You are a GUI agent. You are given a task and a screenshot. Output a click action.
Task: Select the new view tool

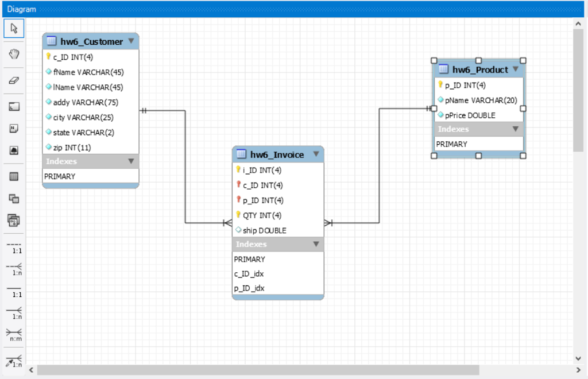coord(14,199)
